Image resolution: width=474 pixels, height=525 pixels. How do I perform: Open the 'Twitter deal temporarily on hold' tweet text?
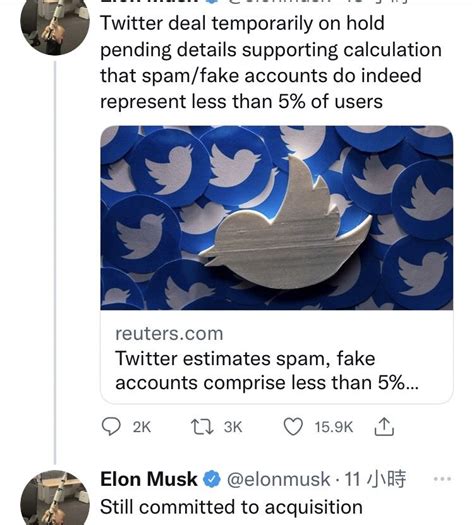[271, 63]
